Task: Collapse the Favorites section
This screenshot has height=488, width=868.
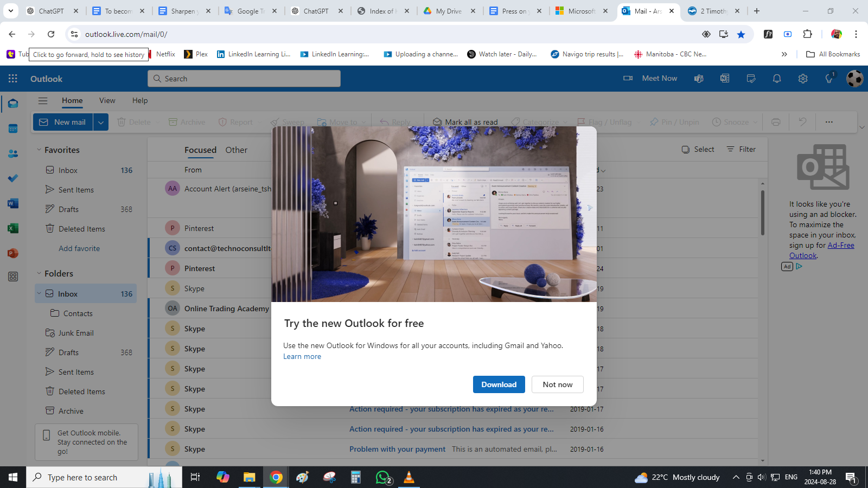Action: click(x=39, y=150)
